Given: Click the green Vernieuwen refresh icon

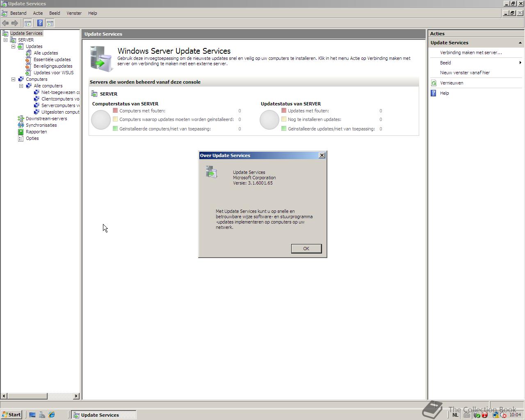Looking at the screenshot, I should pos(434,83).
